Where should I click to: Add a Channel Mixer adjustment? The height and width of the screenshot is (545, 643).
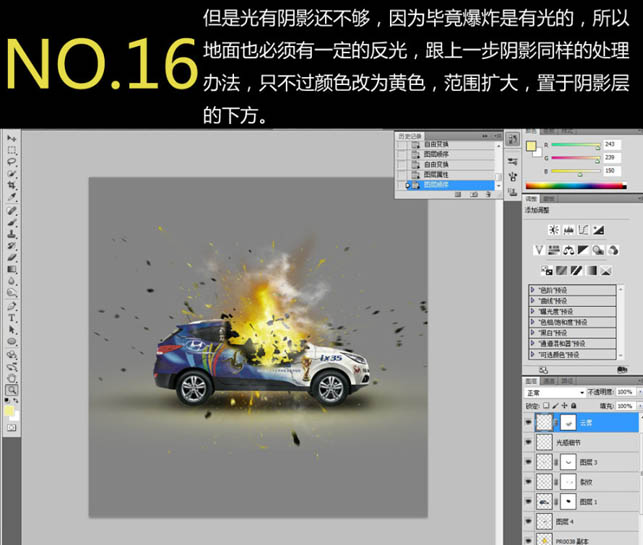[x=613, y=250]
